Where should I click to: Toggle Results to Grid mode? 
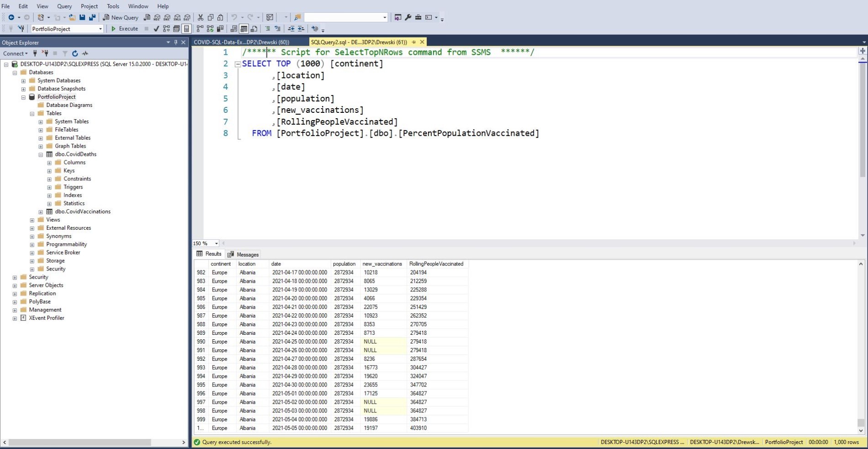pos(244,29)
